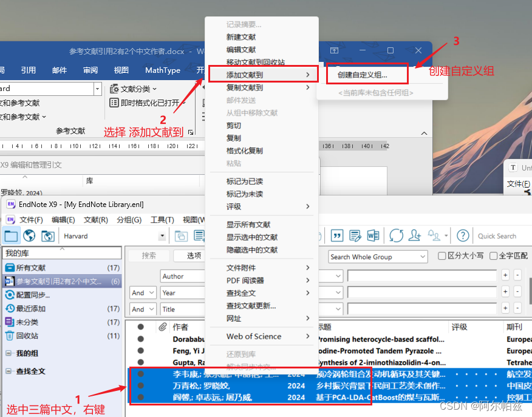Enable the 区分大小写 checkbox

tap(442, 256)
